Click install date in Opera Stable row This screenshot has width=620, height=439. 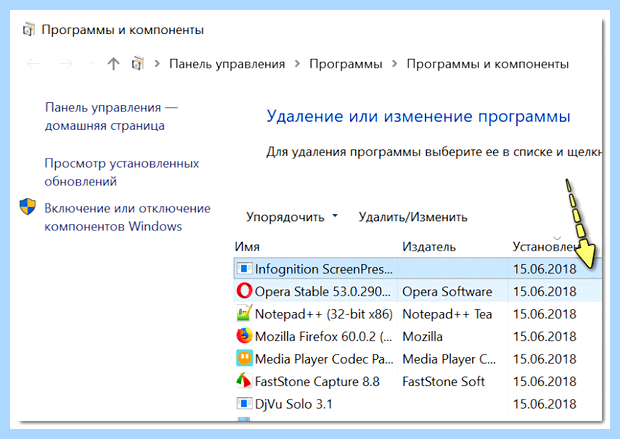tap(544, 292)
